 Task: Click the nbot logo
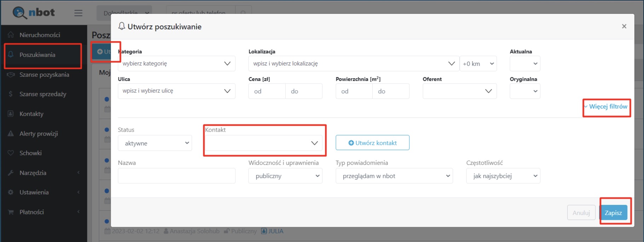pyautogui.click(x=34, y=13)
